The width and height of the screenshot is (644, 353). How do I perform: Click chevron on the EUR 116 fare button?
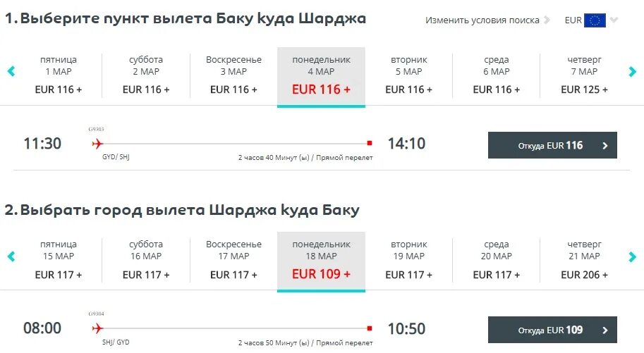pos(605,145)
